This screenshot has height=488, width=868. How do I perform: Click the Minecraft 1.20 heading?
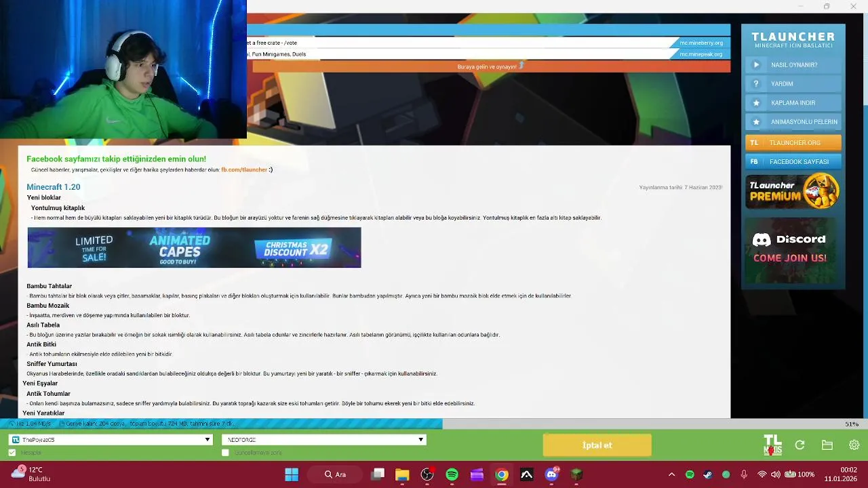(54, 187)
